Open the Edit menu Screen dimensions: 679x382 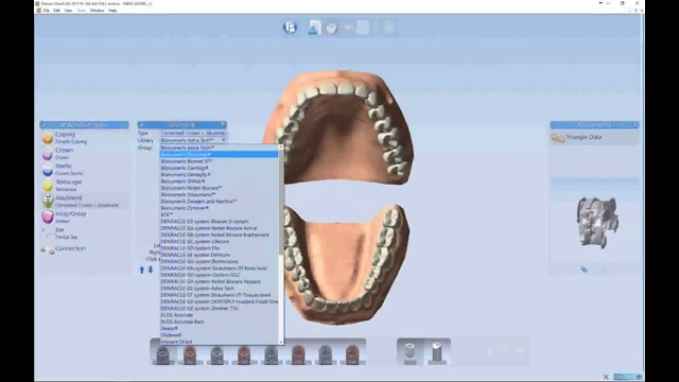tap(57, 10)
